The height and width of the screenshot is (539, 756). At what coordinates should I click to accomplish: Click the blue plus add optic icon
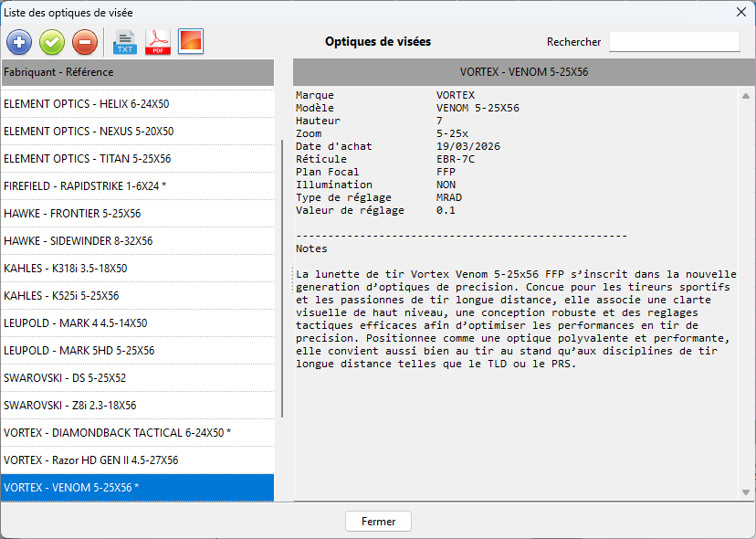coord(19,42)
